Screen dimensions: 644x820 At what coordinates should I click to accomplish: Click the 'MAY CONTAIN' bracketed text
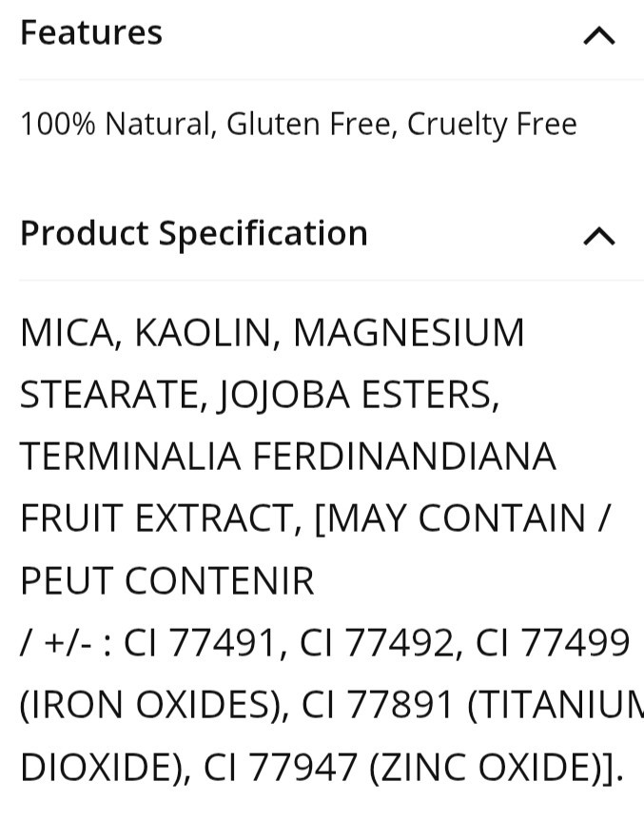pos(451,518)
